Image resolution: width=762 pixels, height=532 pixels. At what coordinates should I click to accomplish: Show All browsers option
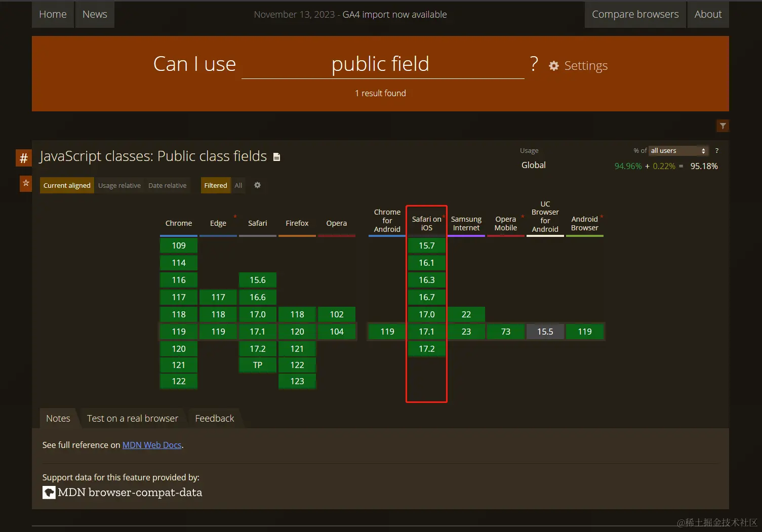pyautogui.click(x=238, y=185)
